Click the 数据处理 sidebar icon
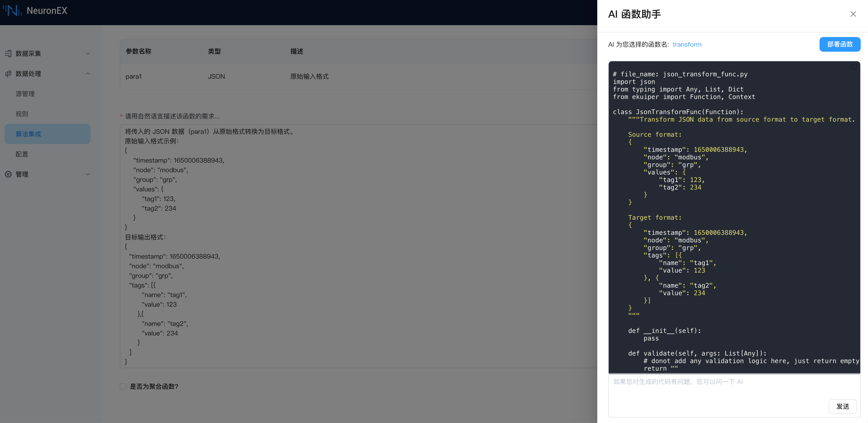The image size is (868, 423). coord(8,73)
